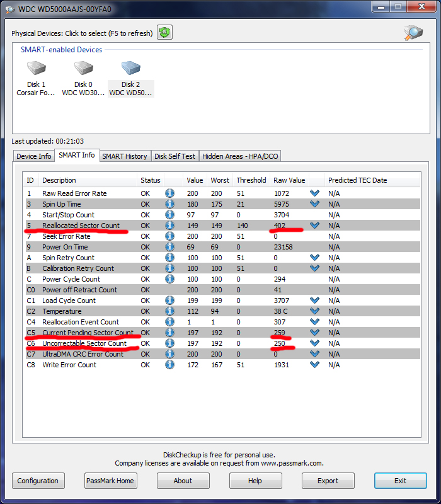
Task: Select the SMART Info tab
Action: tap(77, 155)
